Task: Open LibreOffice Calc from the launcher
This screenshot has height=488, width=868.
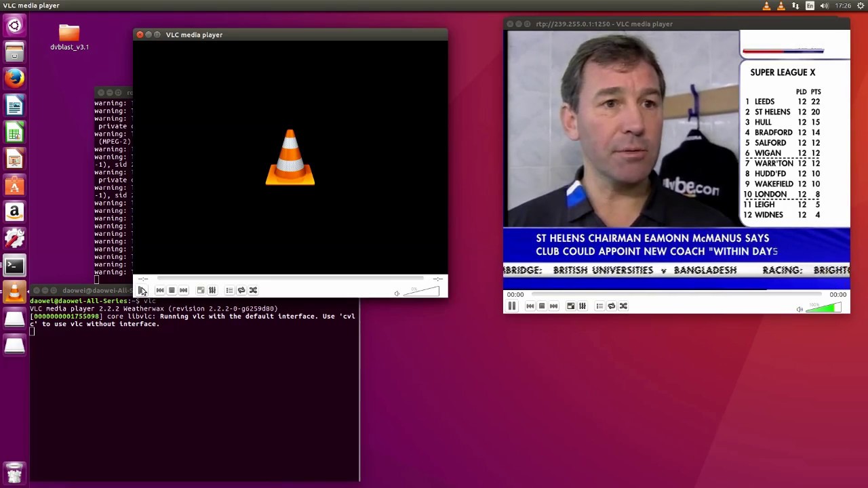Action: point(14,132)
